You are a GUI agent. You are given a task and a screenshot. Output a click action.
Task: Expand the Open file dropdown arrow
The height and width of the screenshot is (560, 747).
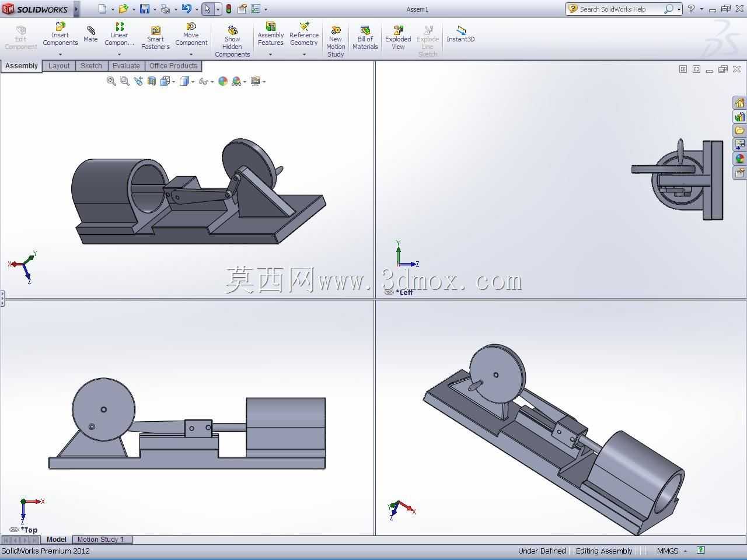pyautogui.click(x=134, y=9)
